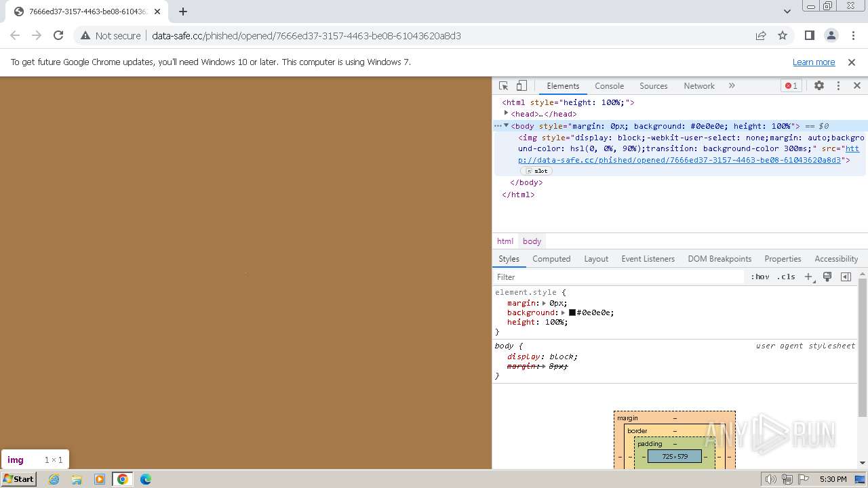Open the tab search dropdown arrow
Viewport: 868px width, 488px height.
coord(787,11)
